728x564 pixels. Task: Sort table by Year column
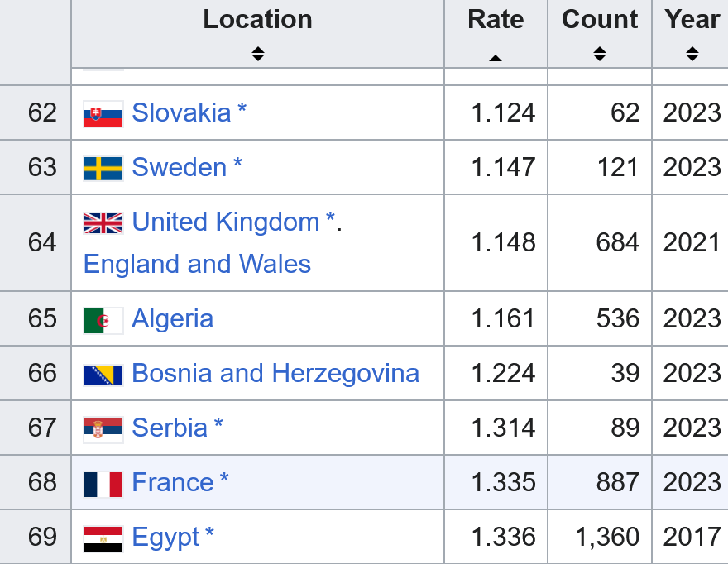(692, 54)
